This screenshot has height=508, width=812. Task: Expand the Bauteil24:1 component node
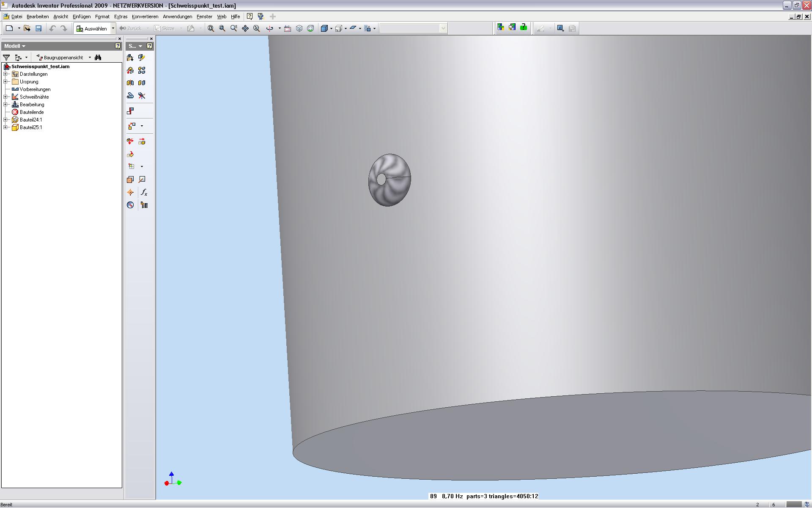(x=5, y=120)
